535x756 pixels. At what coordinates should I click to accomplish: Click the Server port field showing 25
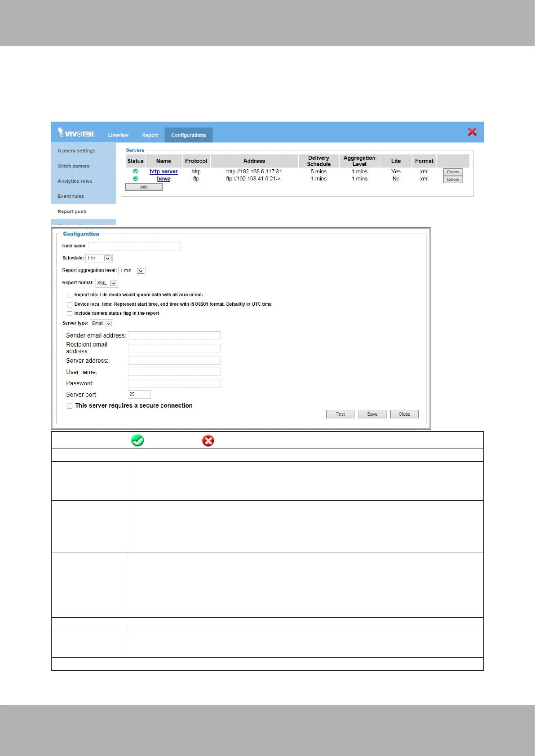click(139, 394)
